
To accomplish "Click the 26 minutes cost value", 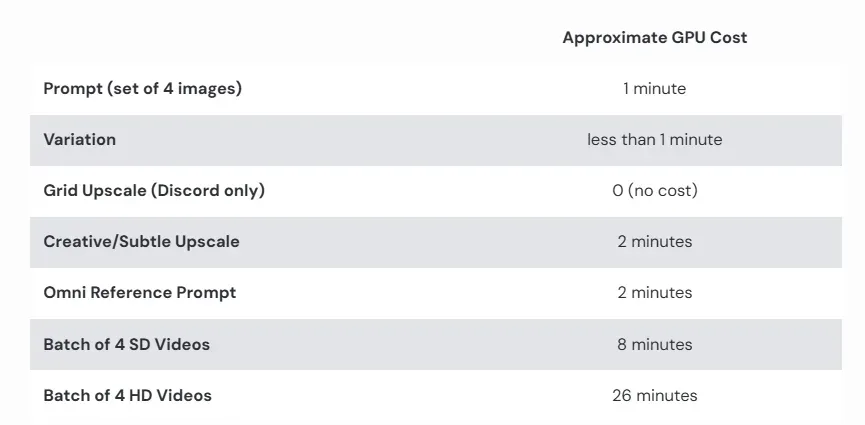I will [x=654, y=395].
